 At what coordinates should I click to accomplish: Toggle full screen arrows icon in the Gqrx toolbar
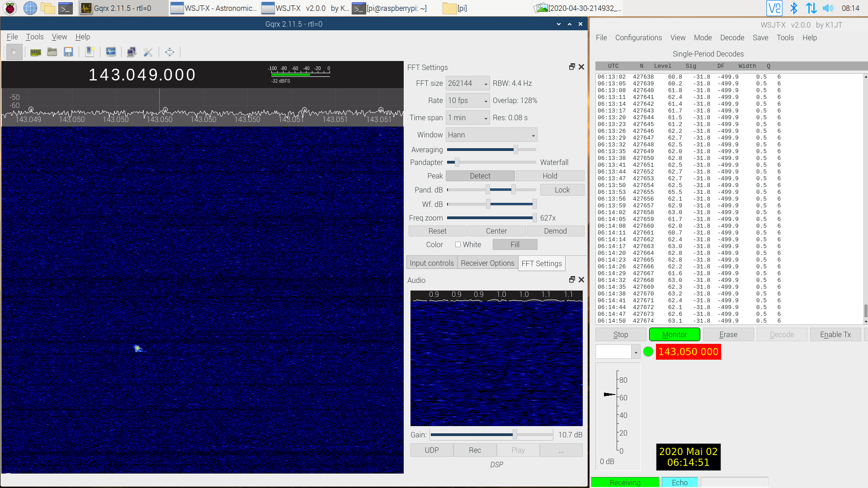[x=170, y=52]
